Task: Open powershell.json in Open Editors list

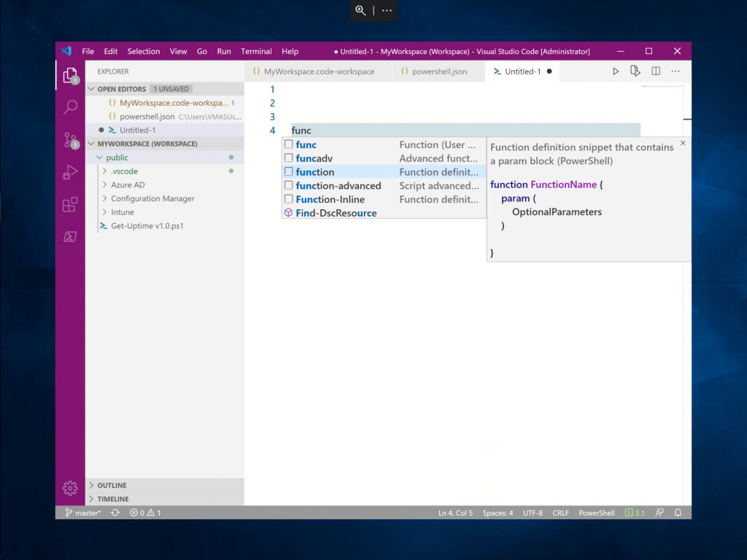Action: [165, 117]
